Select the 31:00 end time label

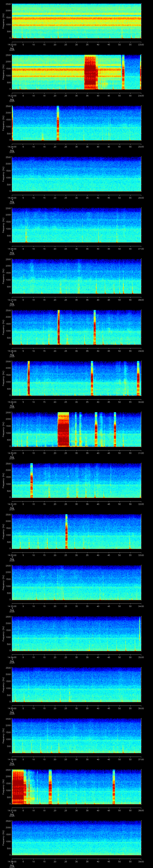click(141, 453)
